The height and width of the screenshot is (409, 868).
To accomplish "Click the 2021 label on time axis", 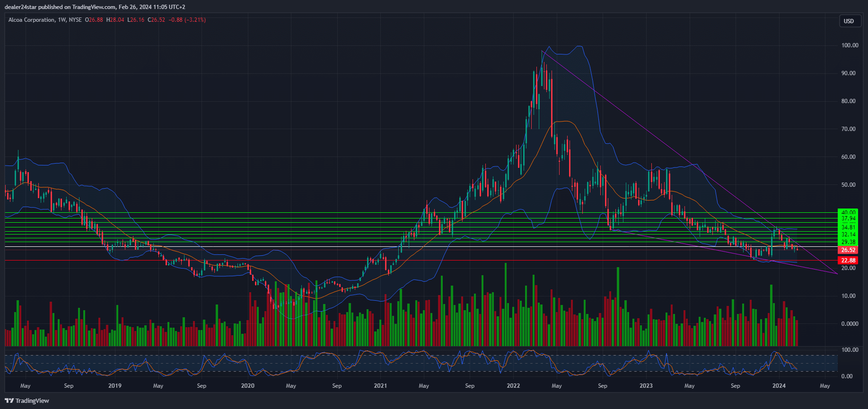I will tap(380, 386).
